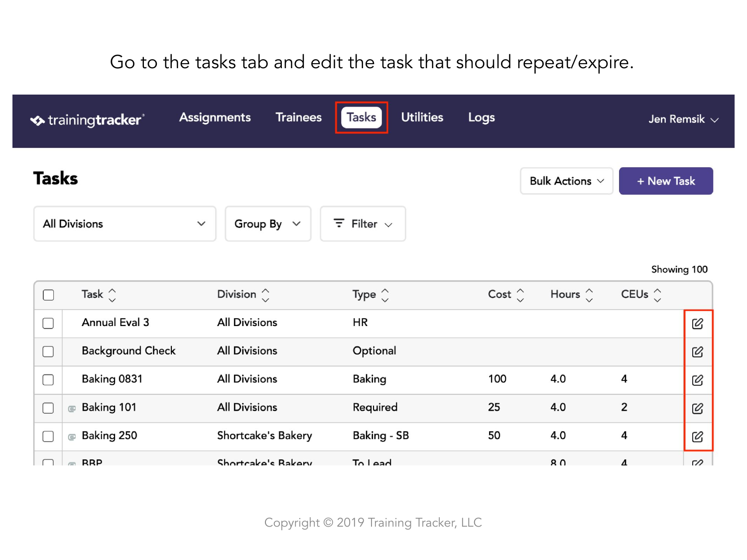Click the Baking 0831 task name
The width and height of the screenshot is (747, 560).
tap(112, 379)
